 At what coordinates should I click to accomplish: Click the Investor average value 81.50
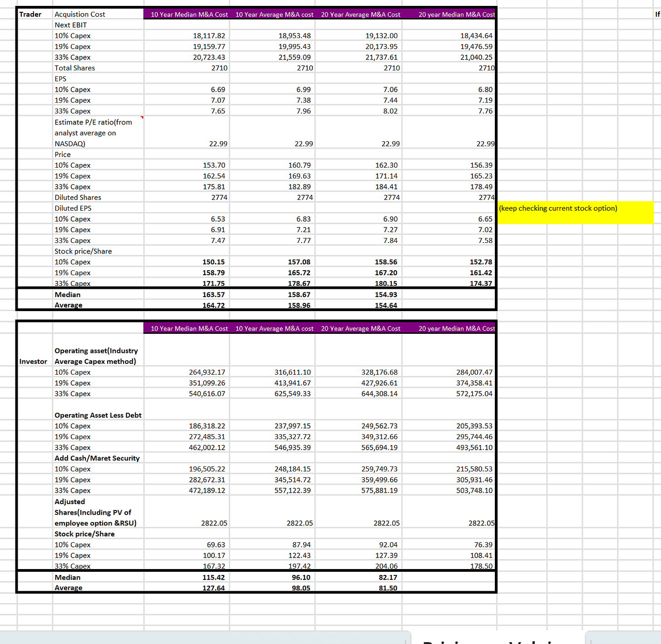[x=388, y=588]
